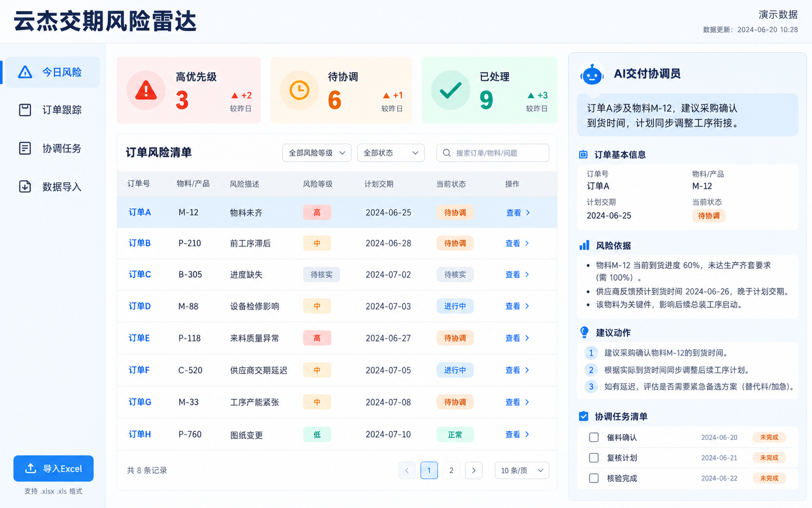Click the magnifier icon in the search box
812x508 pixels.
[x=447, y=153]
